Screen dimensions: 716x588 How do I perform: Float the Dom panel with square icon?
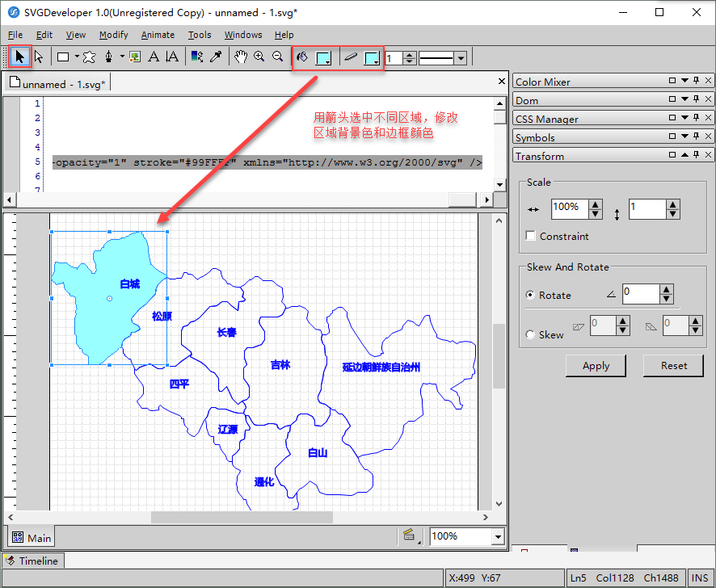(x=672, y=99)
